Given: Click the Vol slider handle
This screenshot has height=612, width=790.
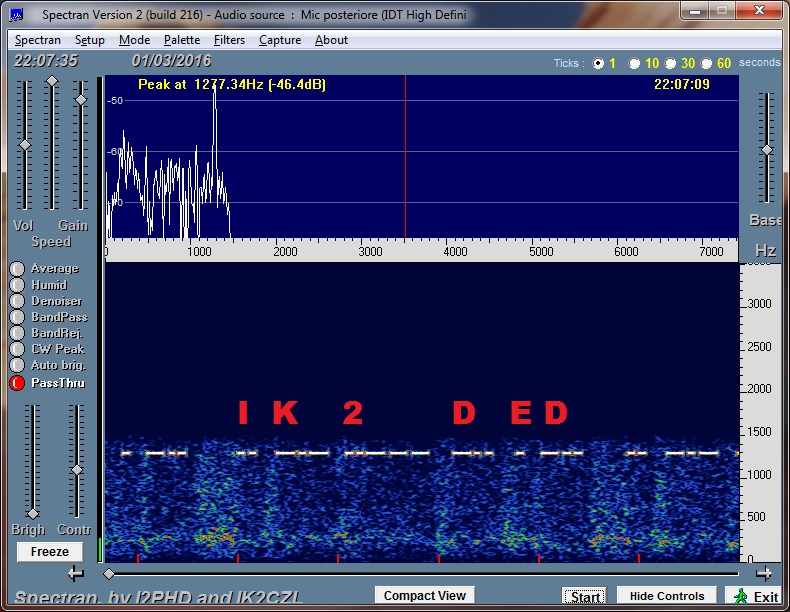Looking at the screenshot, I should tap(24, 145).
